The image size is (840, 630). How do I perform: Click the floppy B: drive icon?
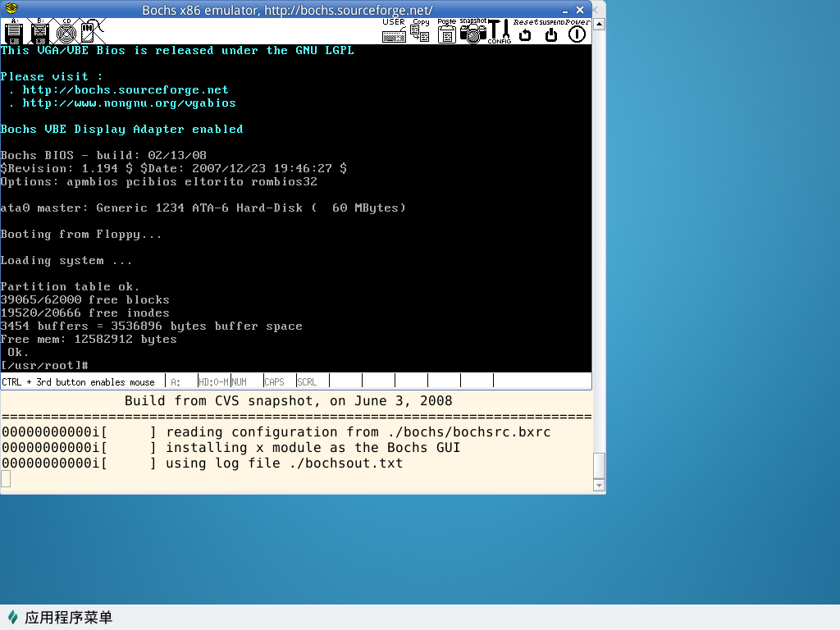tap(40, 32)
